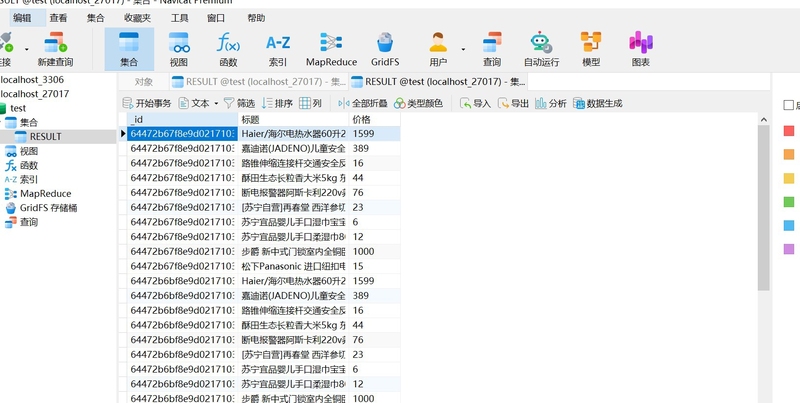
Task: Open the Index (索引) A-Z toolbar icon
Action: [278, 49]
